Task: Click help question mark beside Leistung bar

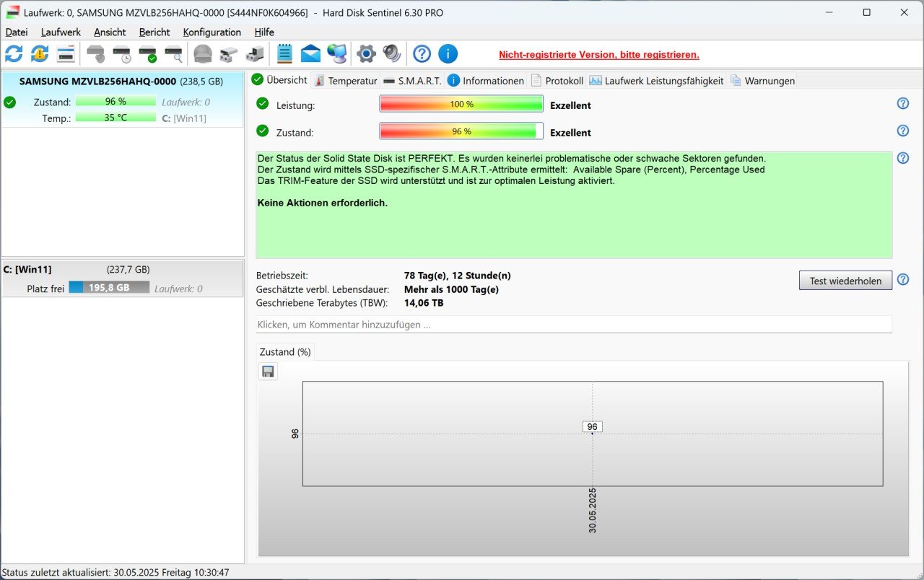Action: [x=902, y=104]
